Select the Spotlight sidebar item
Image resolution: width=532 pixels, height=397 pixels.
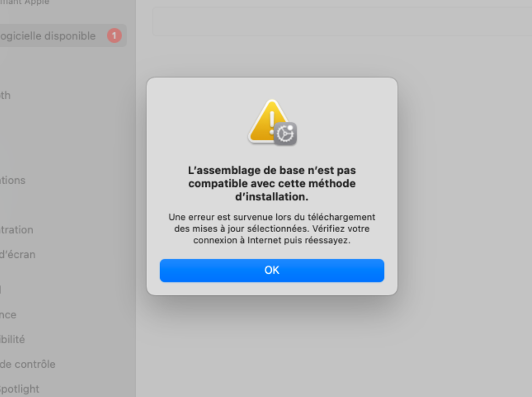(19, 389)
